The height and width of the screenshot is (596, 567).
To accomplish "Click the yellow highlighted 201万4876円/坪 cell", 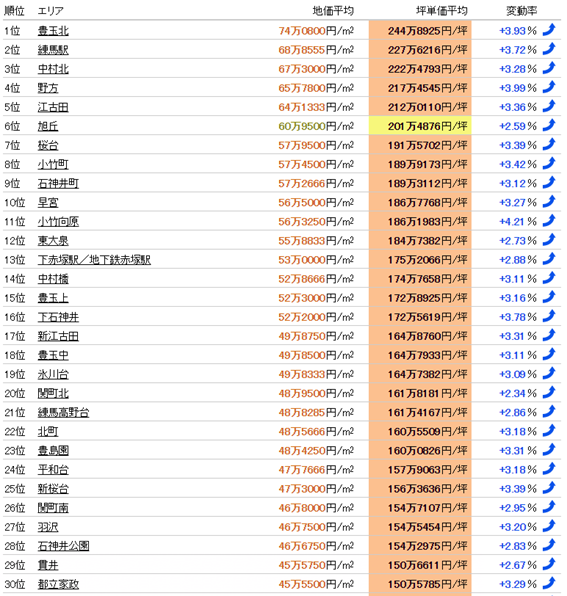I will pos(420,126).
